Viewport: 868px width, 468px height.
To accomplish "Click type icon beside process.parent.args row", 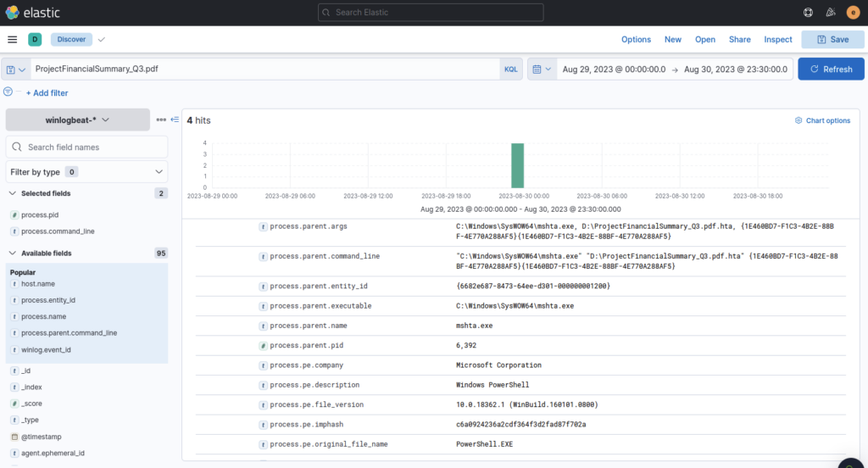I will pyautogui.click(x=263, y=226).
